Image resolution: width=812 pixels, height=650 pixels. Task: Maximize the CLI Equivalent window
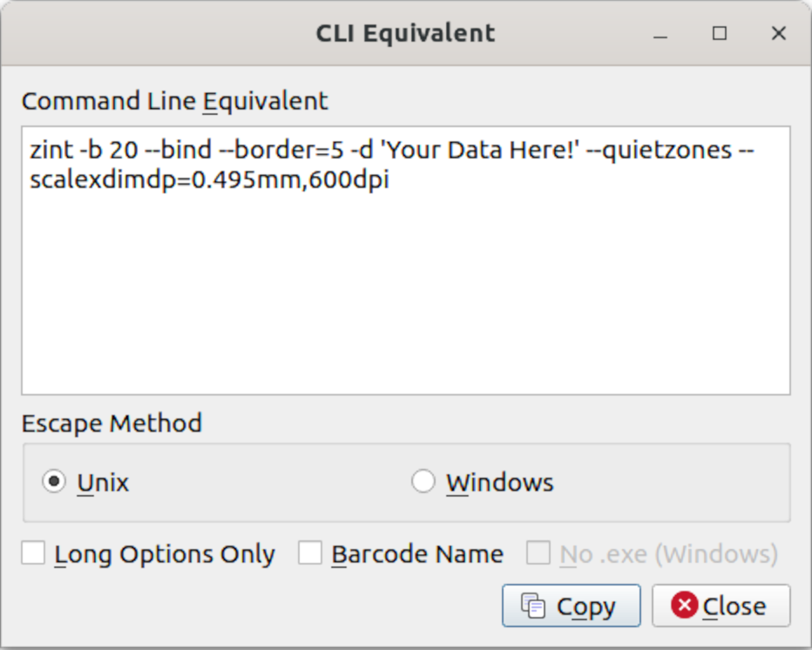[x=719, y=33]
